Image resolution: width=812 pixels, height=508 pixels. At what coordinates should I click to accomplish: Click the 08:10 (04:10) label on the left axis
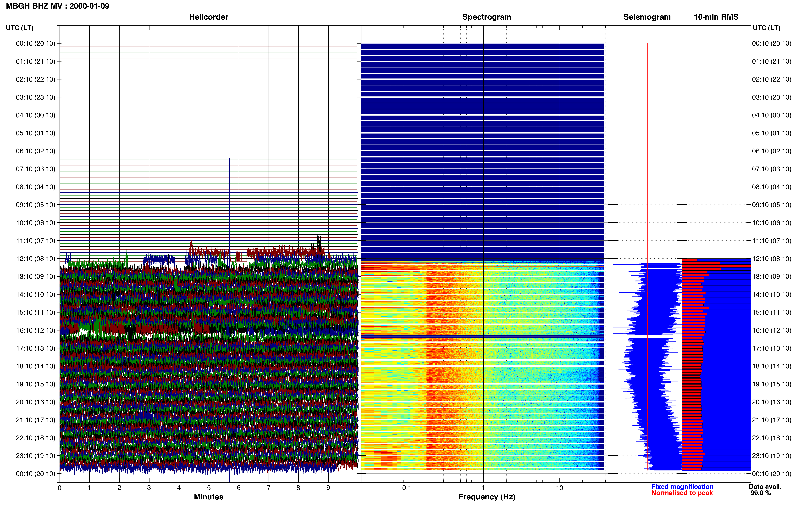[x=36, y=187]
